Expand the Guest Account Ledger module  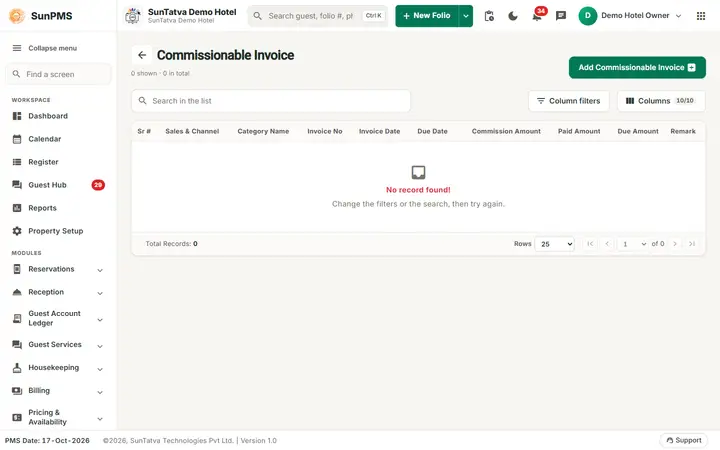(58, 318)
